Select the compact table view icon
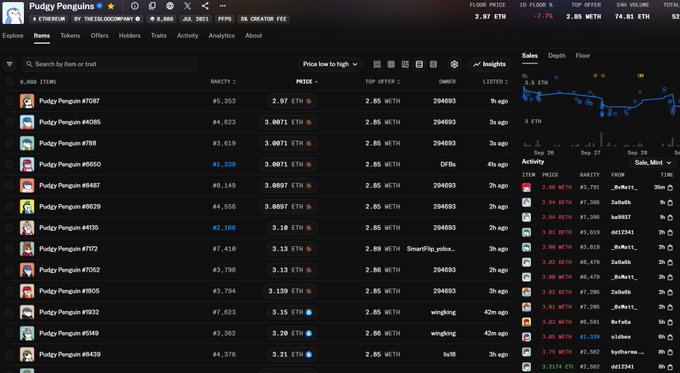Screen dimensions: 680x373 [433, 64]
